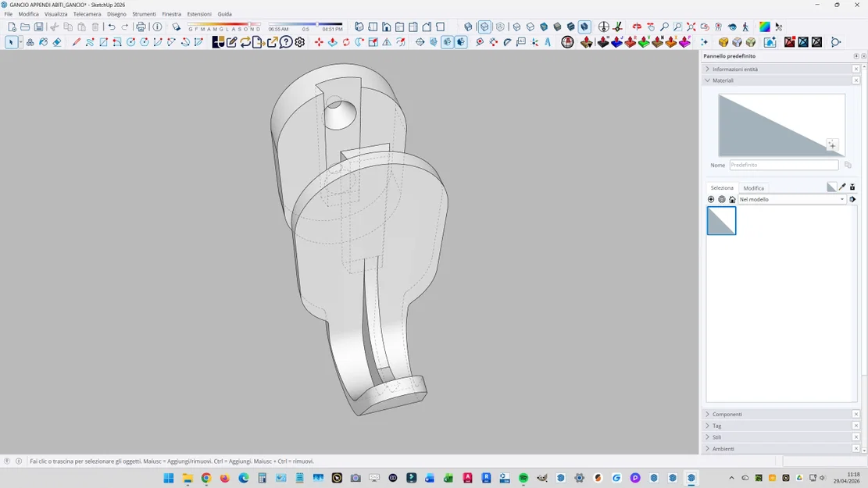This screenshot has height=488, width=868.
Task: Choose the Paint Bucket tool
Action: click(x=43, y=42)
